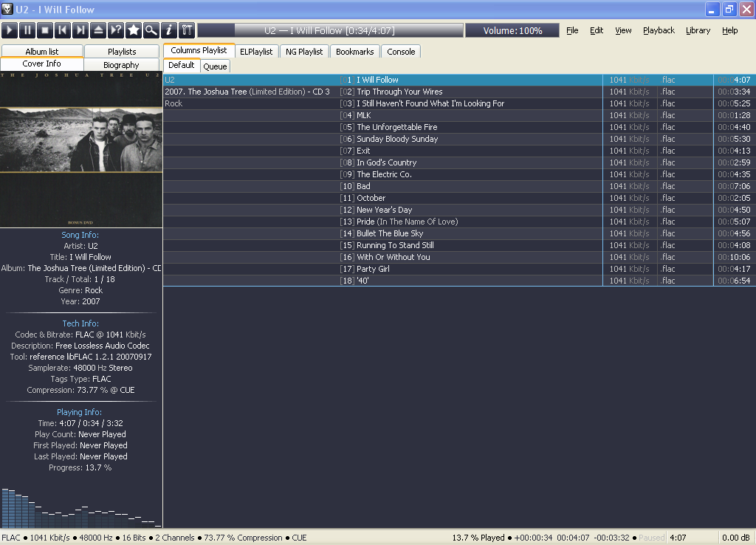Skip to the previous track
Viewport: 756px width, 545px height.
point(63,30)
